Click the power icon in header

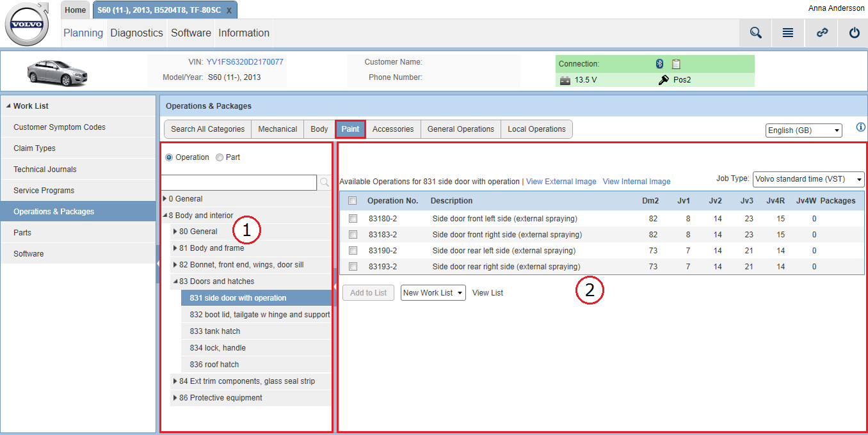click(854, 33)
